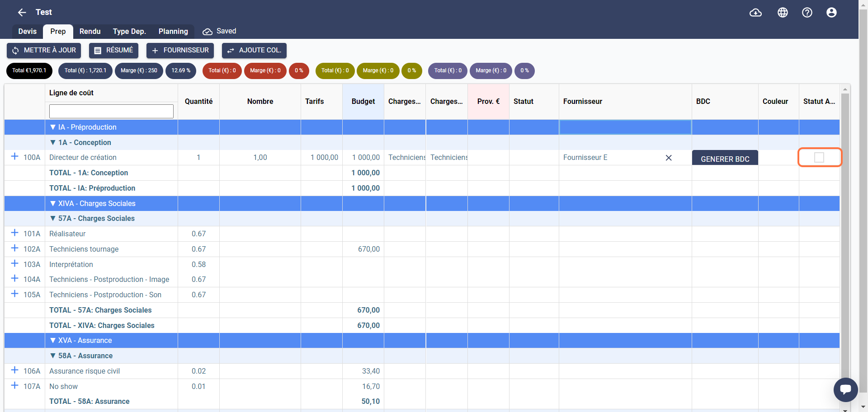Click the 12.69 % margin pill
This screenshot has height=412, width=868.
[x=181, y=71]
